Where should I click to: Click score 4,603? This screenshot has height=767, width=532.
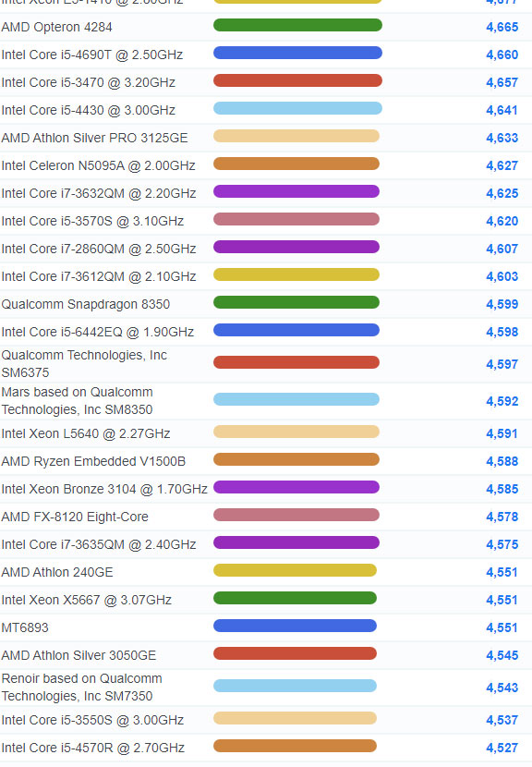(502, 277)
